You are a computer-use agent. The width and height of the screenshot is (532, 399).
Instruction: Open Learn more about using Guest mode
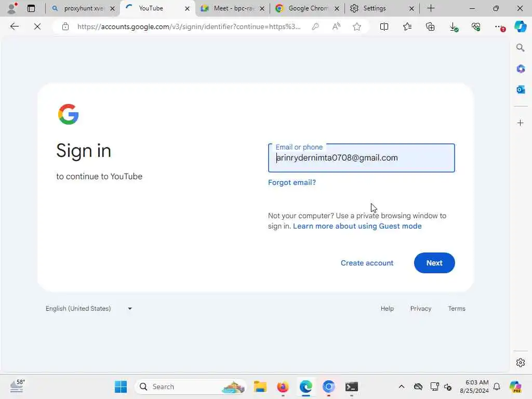tap(357, 226)
